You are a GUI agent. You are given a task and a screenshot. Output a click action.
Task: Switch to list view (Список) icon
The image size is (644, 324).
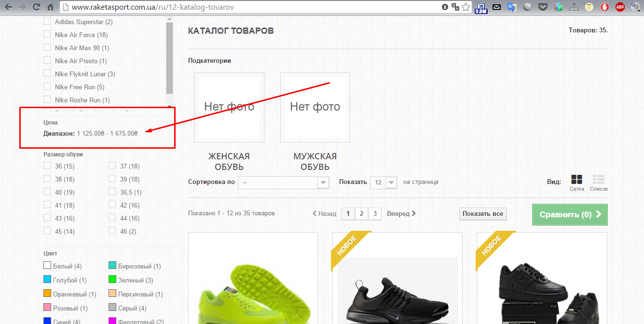point(599,180)
